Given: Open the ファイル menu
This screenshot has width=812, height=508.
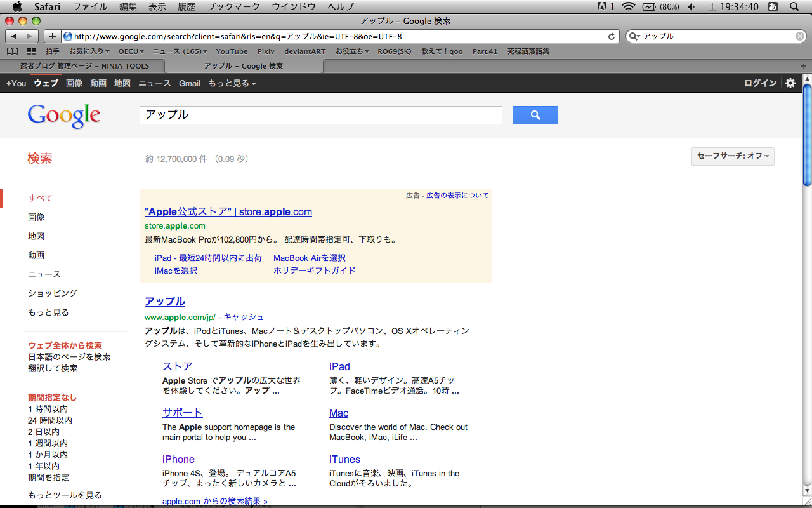Looking at the screenshot, I should 90,7.
